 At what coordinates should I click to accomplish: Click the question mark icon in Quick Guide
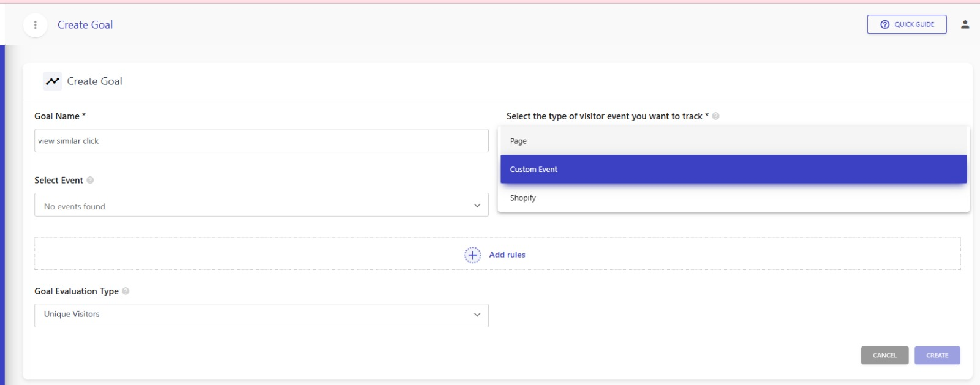884,24
